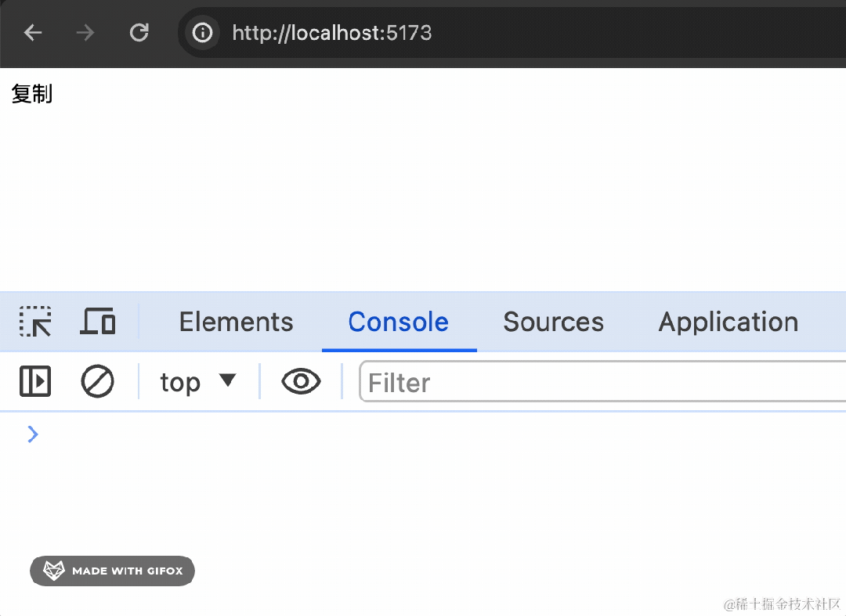The width and height of the screenshot is (846, 616).
Task: Clear the console output
Action: pos(98,382)
